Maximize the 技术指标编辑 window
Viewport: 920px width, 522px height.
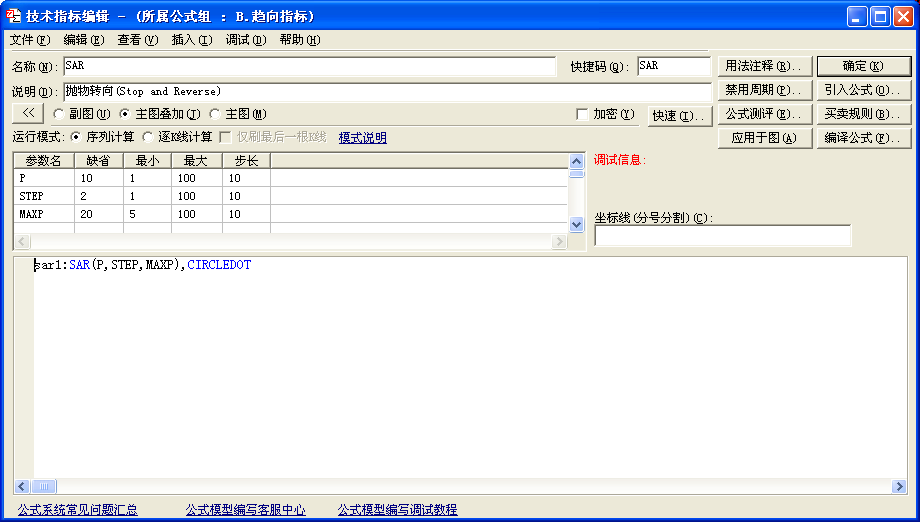point(880,16)
